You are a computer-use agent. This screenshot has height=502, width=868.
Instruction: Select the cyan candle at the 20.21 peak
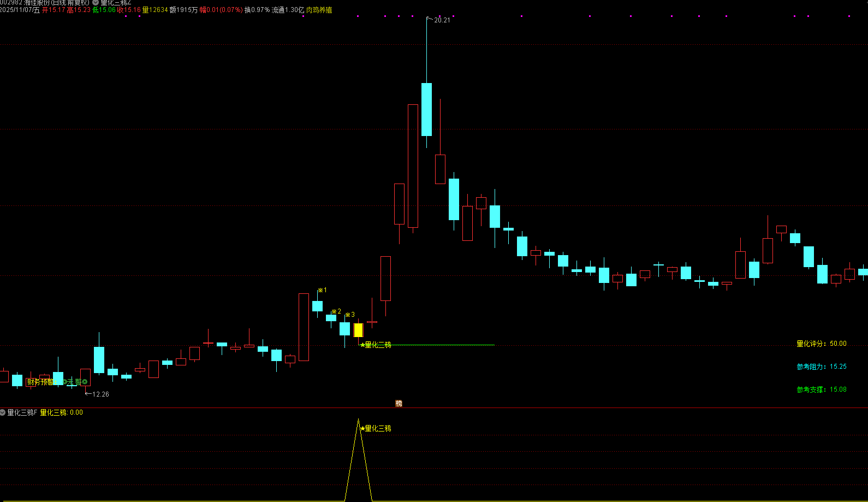pyautogui.click(x=426, y=109)
